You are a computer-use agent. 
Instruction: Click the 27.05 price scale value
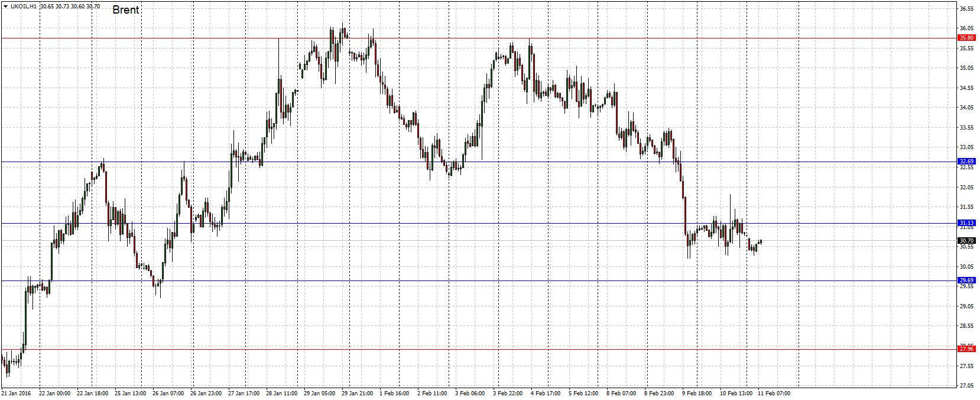(x=966, y=386)
